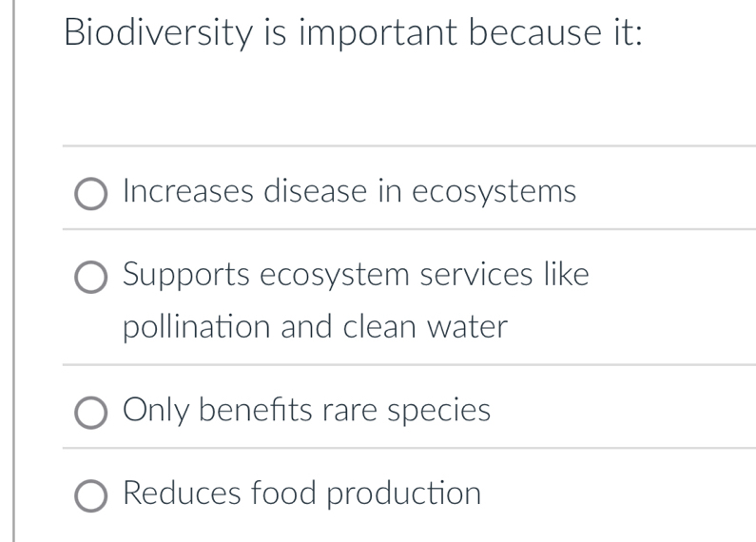Viewport: 756px width, 542px height.
Task: Mark the 'Only benefits rare species' radio option
Action: click(92, 414)
